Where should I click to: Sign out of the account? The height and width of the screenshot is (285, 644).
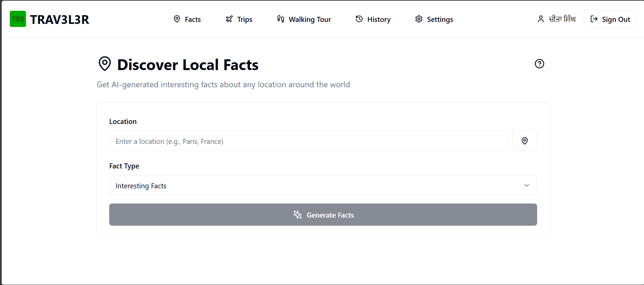(610, 19)
